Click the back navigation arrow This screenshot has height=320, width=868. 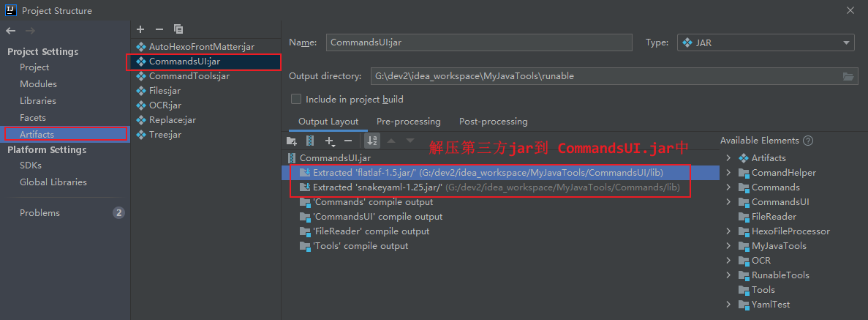(x=11, y=30)
